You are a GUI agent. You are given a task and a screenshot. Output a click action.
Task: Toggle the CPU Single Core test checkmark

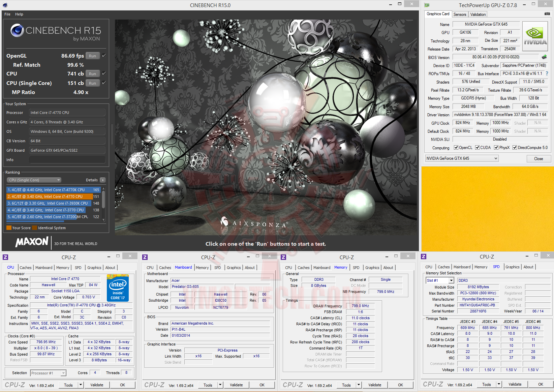[x=104, y=83]
